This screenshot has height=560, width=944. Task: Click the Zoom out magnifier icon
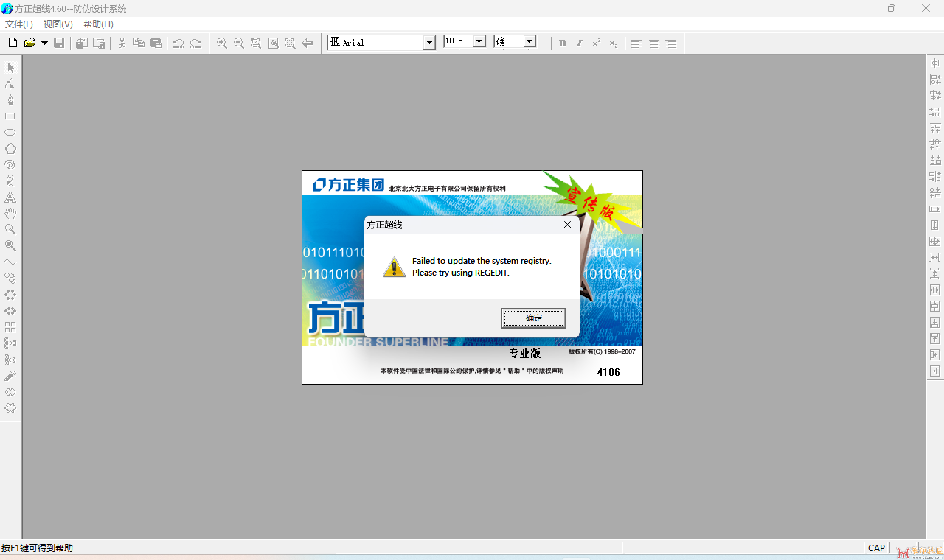point(239,43)
